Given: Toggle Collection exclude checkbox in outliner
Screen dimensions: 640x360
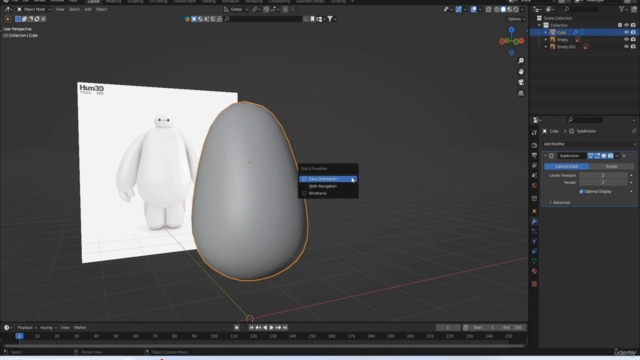Looking at the screenshot, I should (620, 25).
